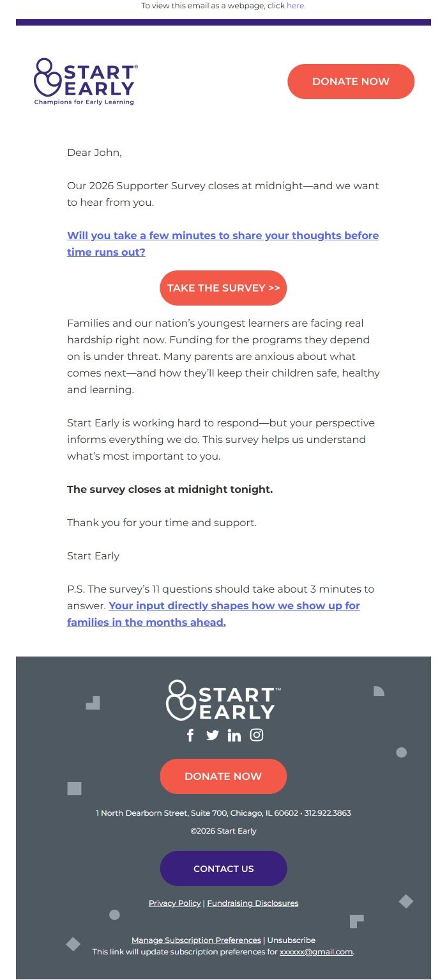Click the DONATE NOW button at the top
Screen dimensions: 447x980
[351, 81]
